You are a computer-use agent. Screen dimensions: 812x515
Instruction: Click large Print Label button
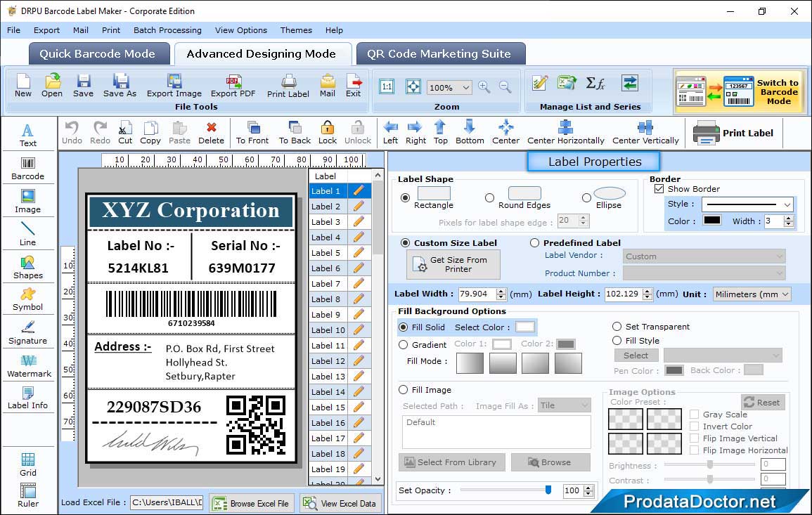point(734,133)
